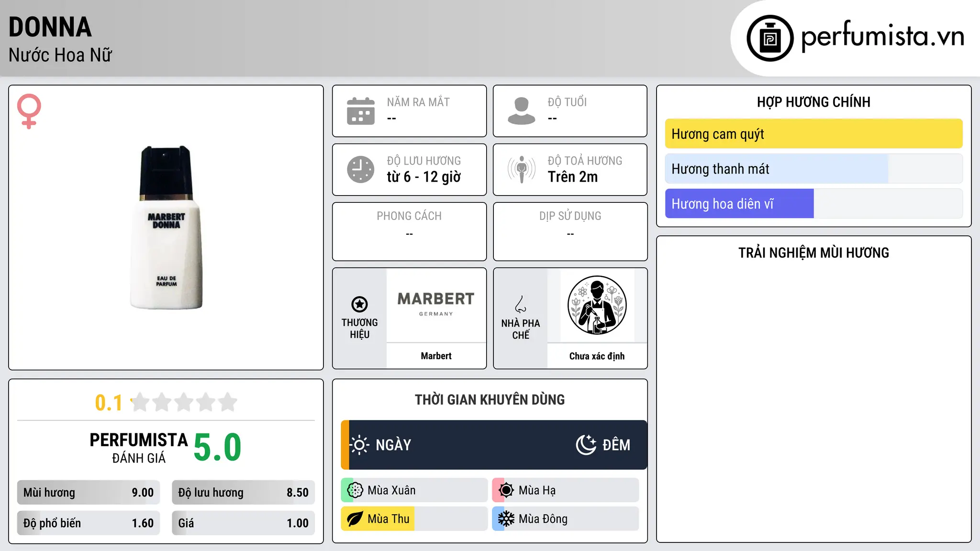This screenshot has height=551, width=980.
Task: Click the Marbert Donna bottle image
Action: (x=166, y=228)
